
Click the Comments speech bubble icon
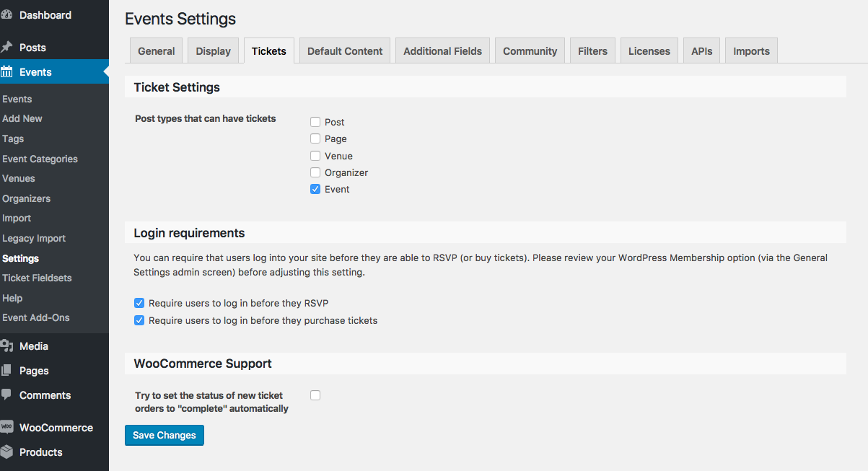tap(6, 395)
